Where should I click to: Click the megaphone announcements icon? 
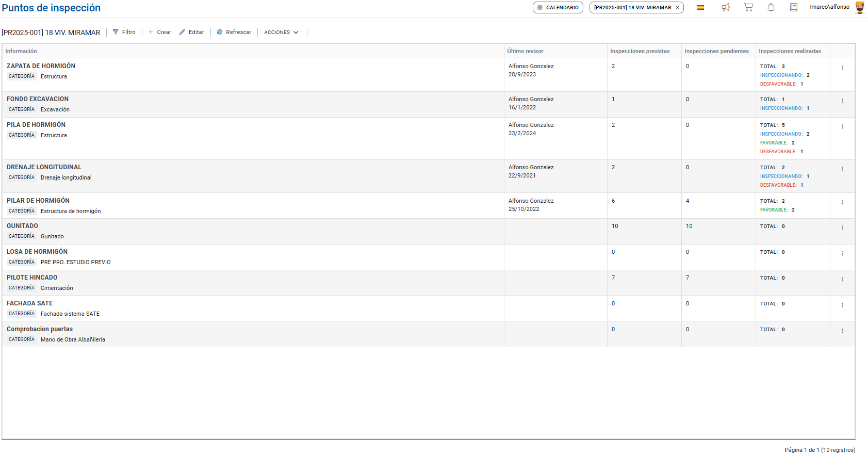(x=726, y=7)
